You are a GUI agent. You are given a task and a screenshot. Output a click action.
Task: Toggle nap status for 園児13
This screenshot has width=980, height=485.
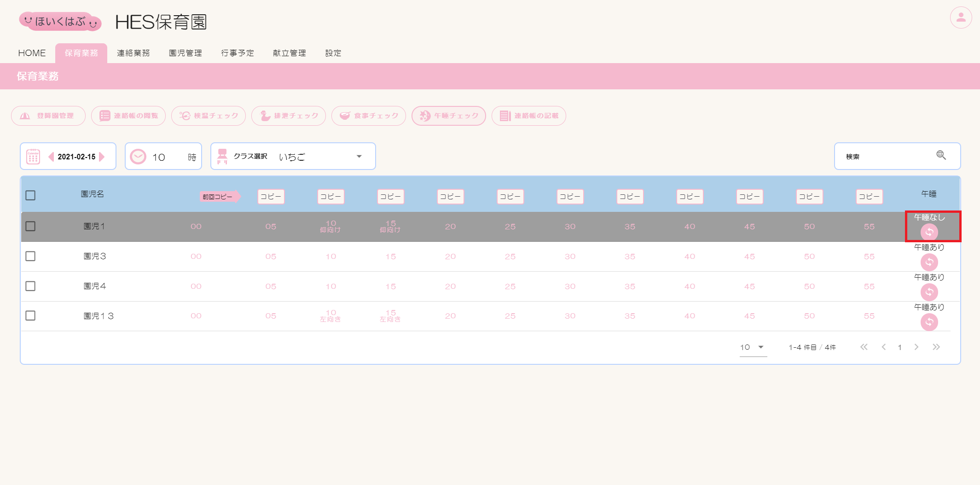pyautogui.click(x=929, y=322)
